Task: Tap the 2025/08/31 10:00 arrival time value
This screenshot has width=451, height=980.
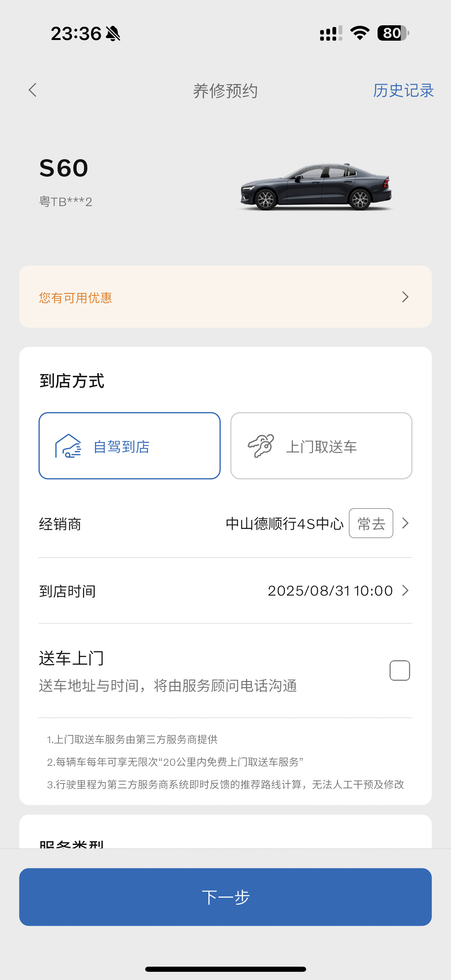Action: [x=330, y=591]
